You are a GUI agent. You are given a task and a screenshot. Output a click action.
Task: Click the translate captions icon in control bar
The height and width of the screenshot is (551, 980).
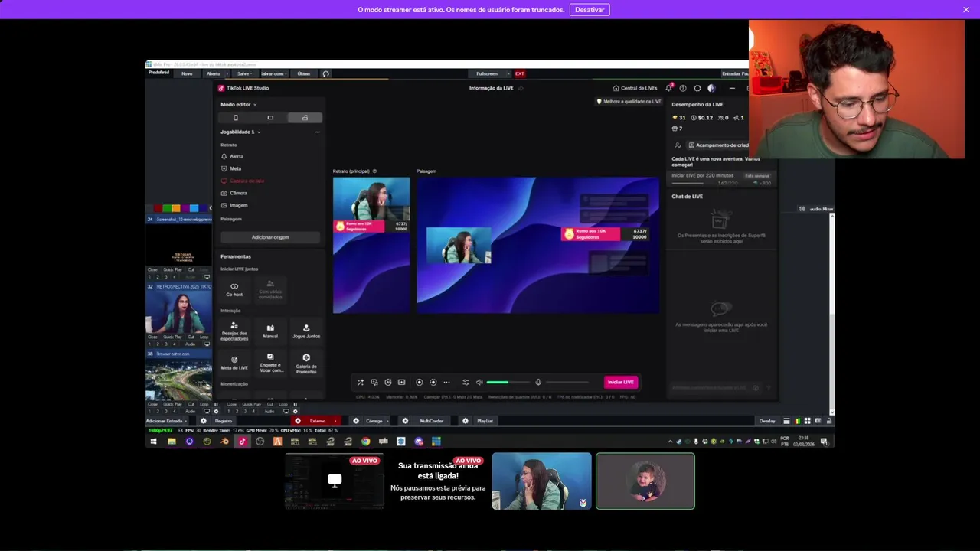(374, 382)
